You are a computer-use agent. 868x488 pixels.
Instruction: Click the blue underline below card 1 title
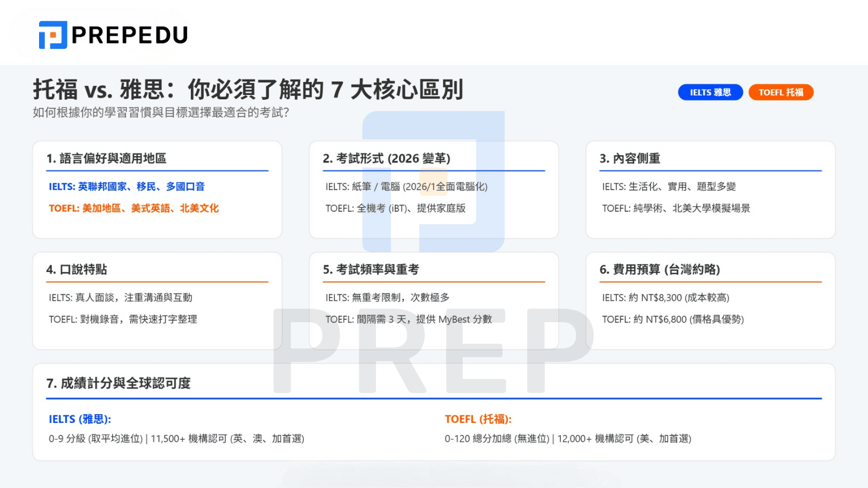click(x=157, y=171)
